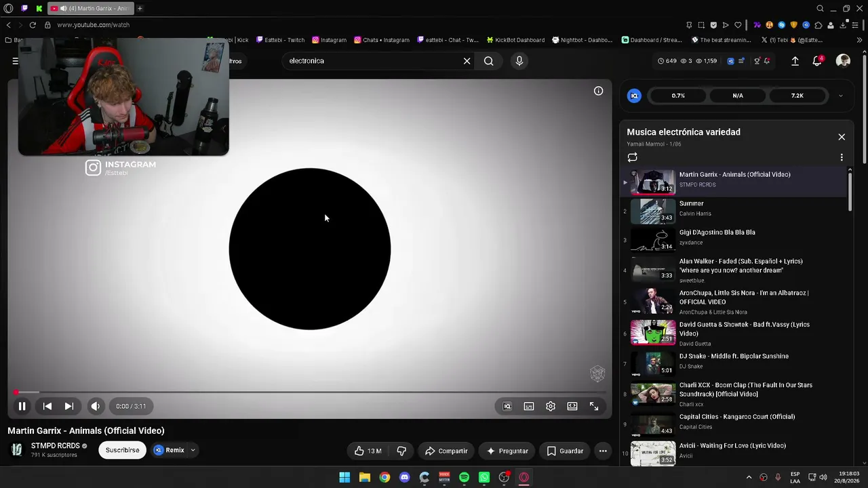Play Summer by Calvin Harris
The image size is (868, 488).
tap(734, 210)
